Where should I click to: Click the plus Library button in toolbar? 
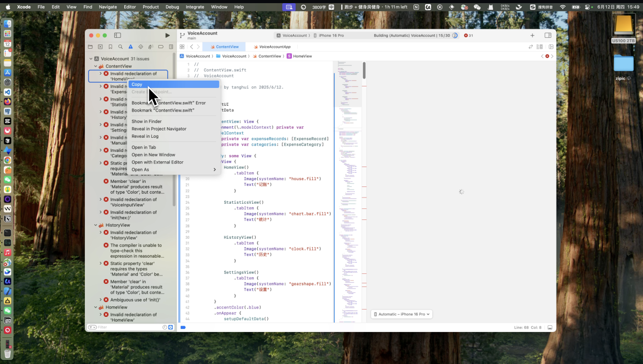point(532,35)
